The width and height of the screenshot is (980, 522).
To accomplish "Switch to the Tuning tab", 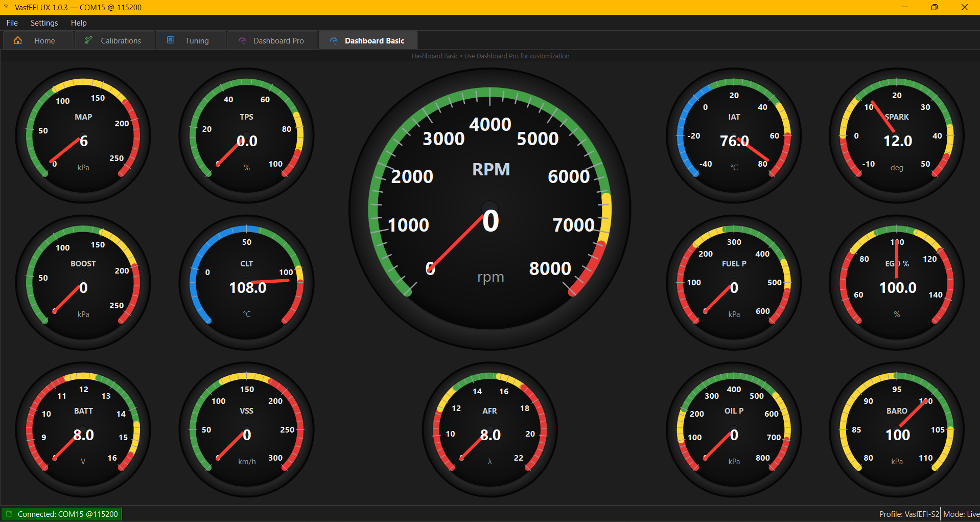I will pos(191,40).
